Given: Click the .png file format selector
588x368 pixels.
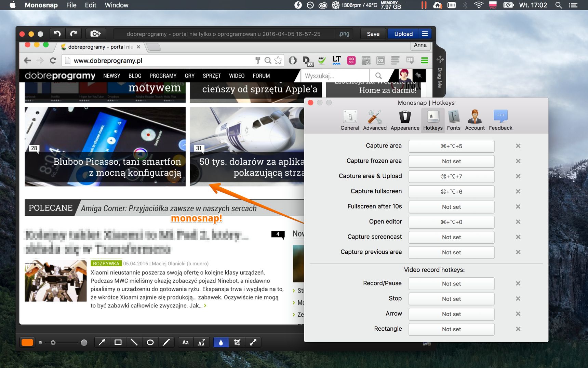Looking at the screenshot, I should [344, 34].
